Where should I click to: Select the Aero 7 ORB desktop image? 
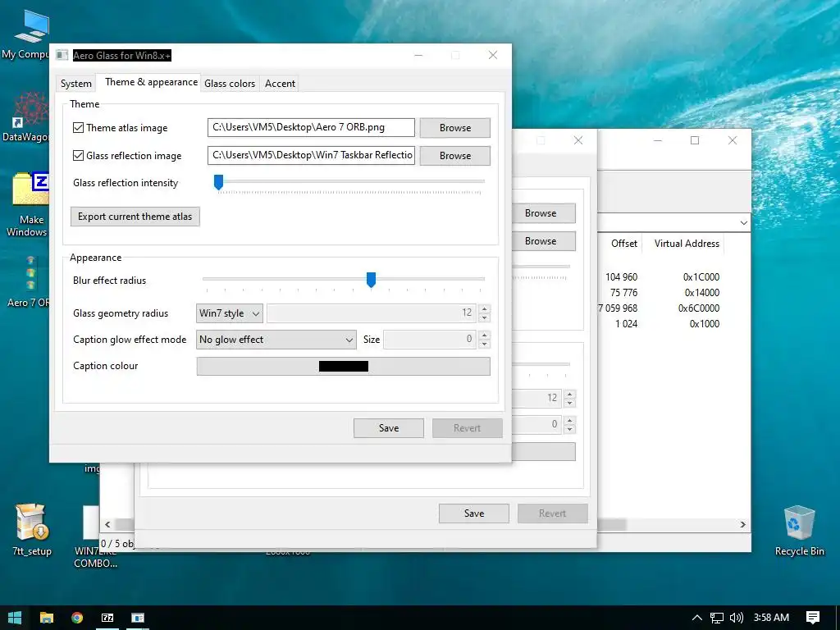(x=29, y=281)
